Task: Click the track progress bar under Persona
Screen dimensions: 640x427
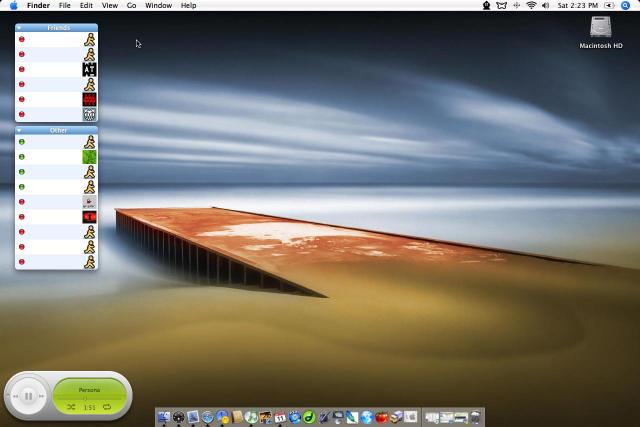Action: click(x=89, y=398)
